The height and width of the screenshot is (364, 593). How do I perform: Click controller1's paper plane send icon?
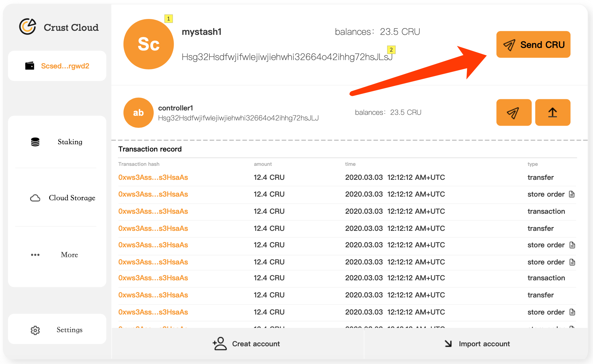[513, 113]
